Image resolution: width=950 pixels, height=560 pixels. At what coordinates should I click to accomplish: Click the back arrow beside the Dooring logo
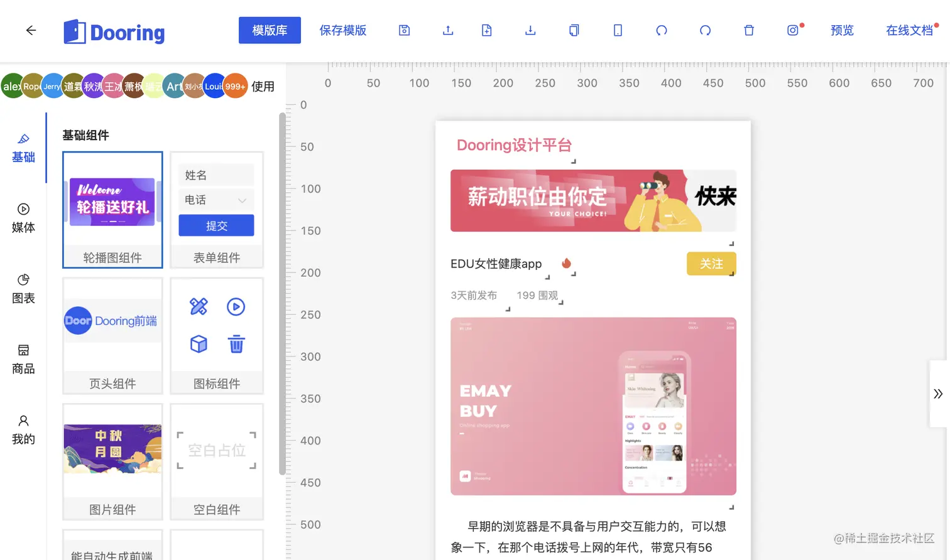(x=31, y=30)
